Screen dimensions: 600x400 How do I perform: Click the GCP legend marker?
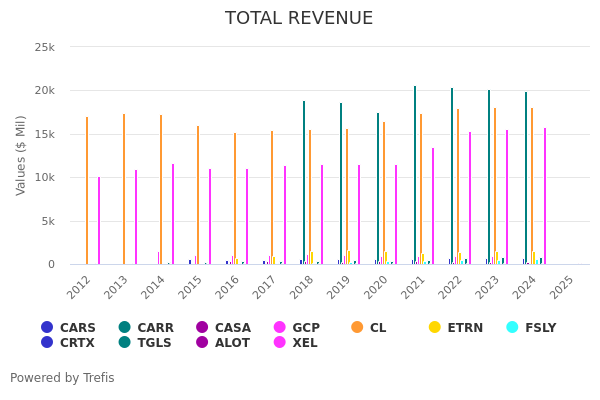click(x=280, y=328)
